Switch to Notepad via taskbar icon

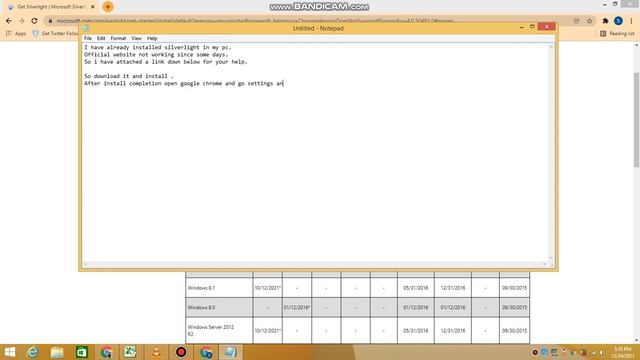[x=231, y=352]
